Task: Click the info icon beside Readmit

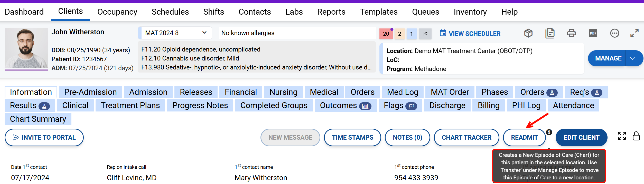Action: coord(549,132)
